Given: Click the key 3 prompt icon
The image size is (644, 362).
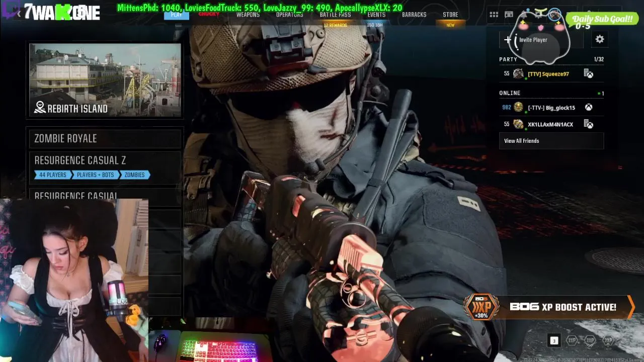Looking at the screenshot, I should tap(554, 341).
